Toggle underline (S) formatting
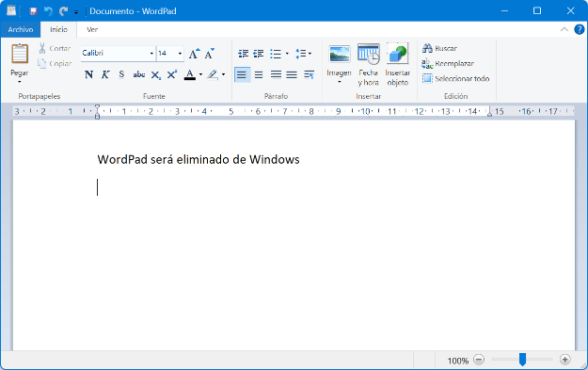Screen dimensions: 588x370 click(x=121, y=74)
